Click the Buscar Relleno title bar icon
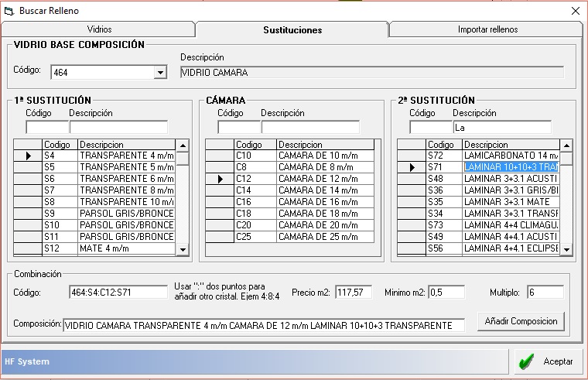 (9, 11)
